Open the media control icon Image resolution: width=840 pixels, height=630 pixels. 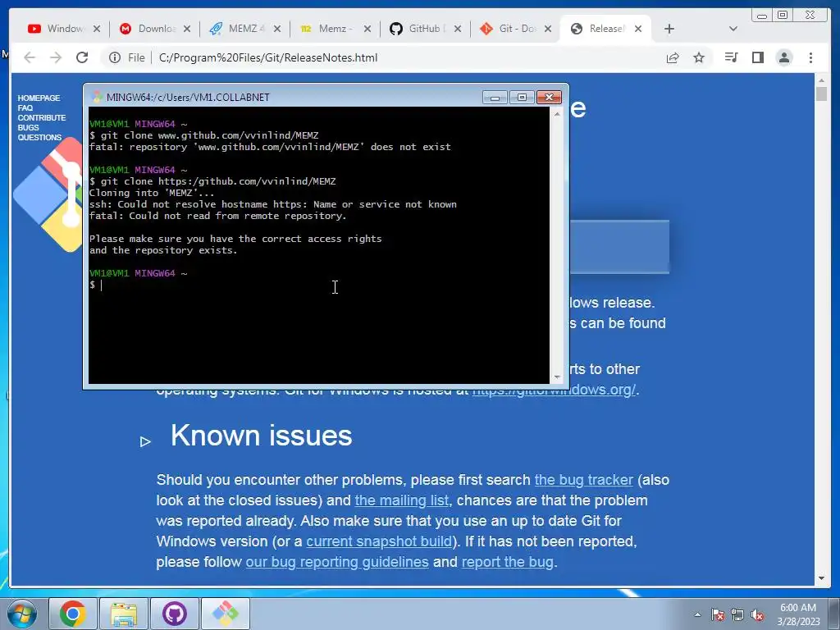(731, 58)
